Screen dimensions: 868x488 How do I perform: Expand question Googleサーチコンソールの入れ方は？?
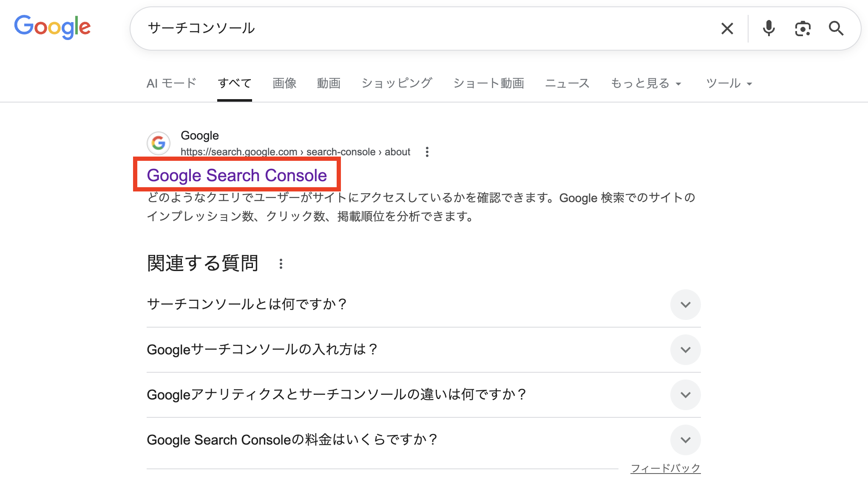coord(685,350)
